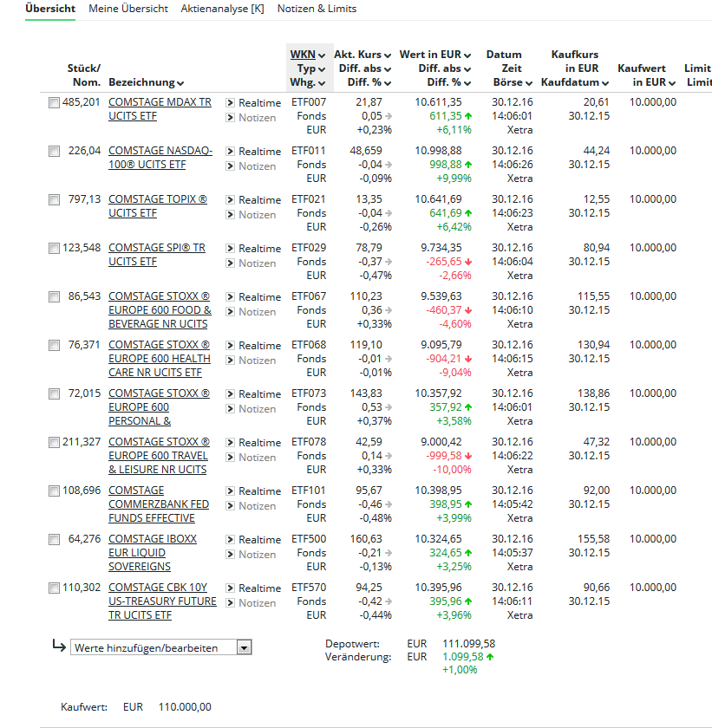712x728 pixels.
Task: Click Depotwert value 111.099,58
Action: pyautogui.click(x=468, y=643)
